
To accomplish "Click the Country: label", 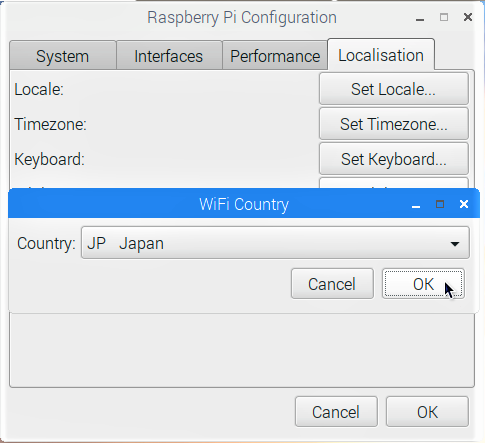I will [x=46, y=243].
